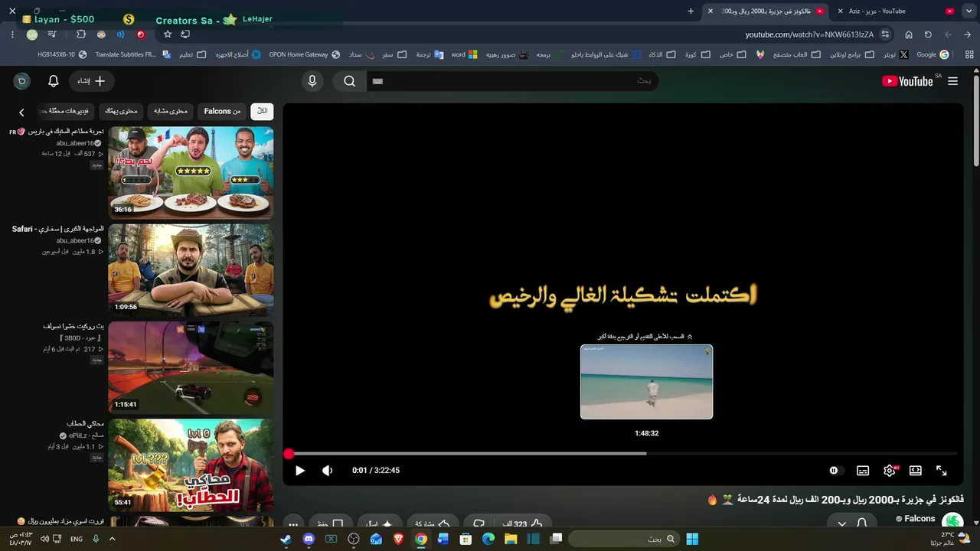Play the video
Screen dimensions: 980x551
tap(300, 471)
